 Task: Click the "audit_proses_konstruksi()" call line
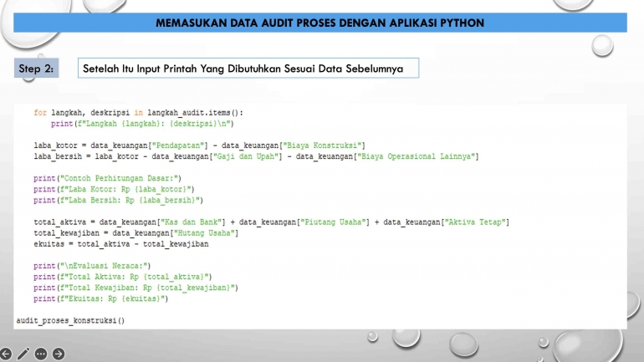pyautogui.click(x=70, y=320)
